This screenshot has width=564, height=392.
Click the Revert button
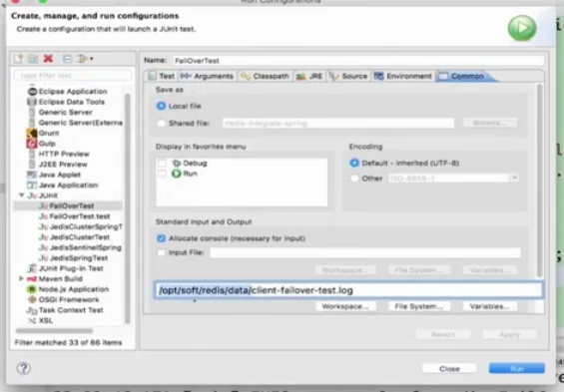443,334
